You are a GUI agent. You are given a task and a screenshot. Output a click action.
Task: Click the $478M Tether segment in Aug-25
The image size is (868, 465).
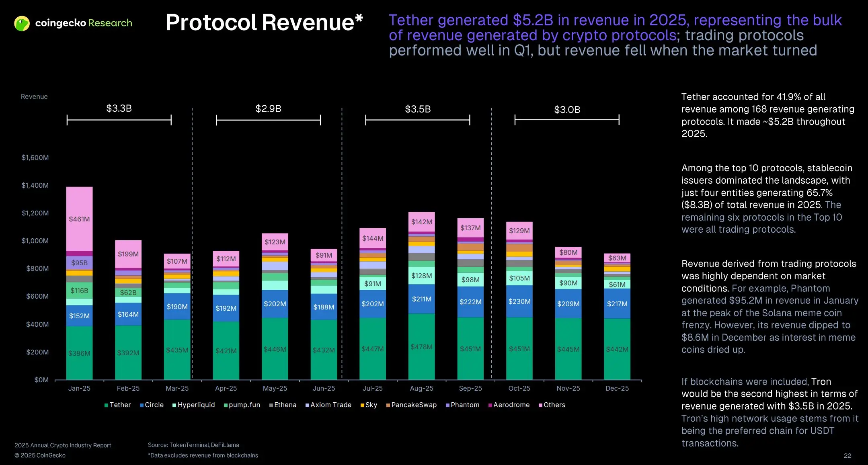[421, 346]
